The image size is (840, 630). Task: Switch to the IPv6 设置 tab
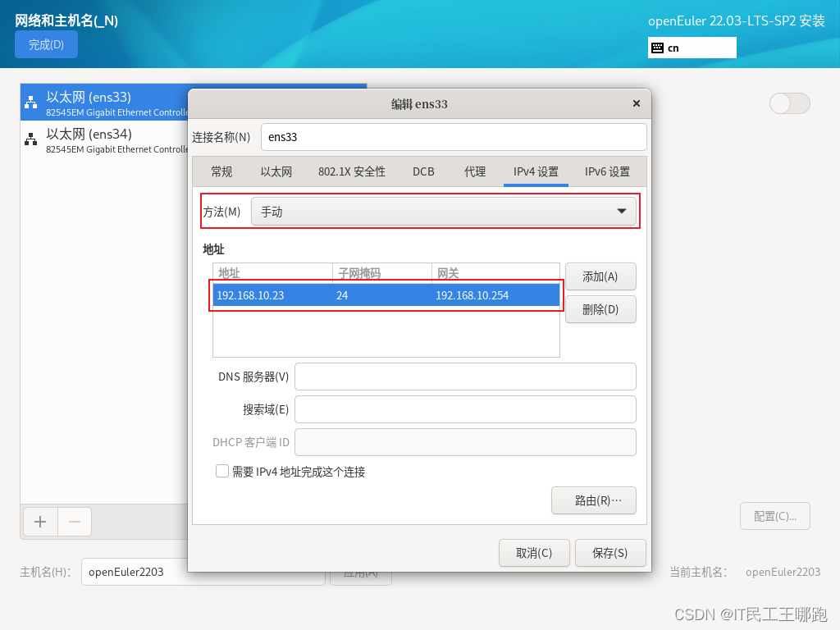coord(606,171)
